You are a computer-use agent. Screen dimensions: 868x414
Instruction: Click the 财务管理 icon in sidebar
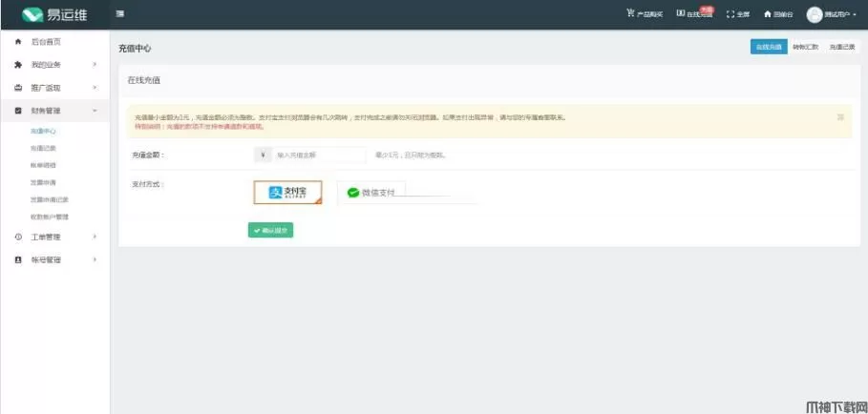click(x=18, y=111)
